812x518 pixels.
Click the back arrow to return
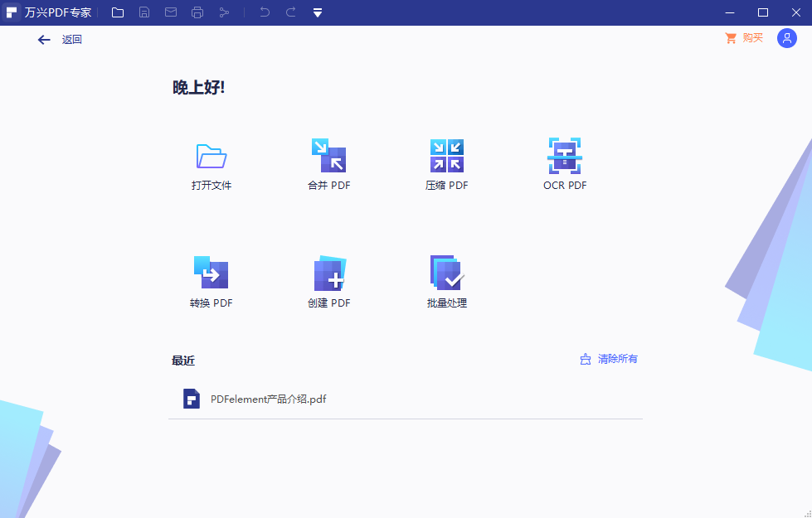pos(43,39)
